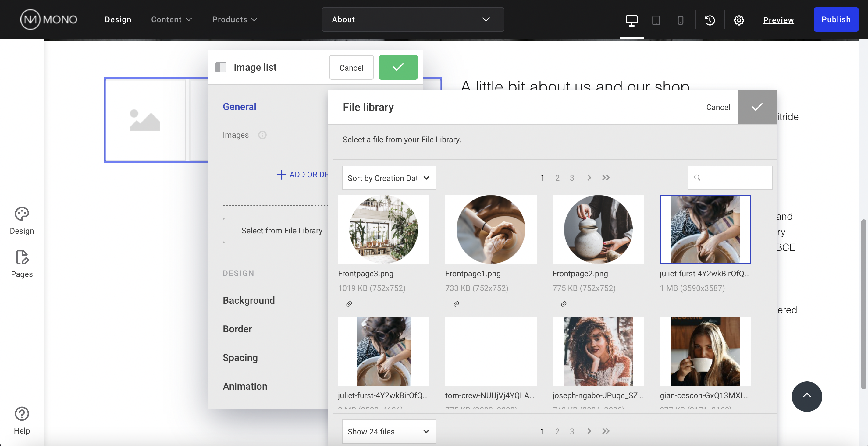Open settings gear icon

pos(738,20)
